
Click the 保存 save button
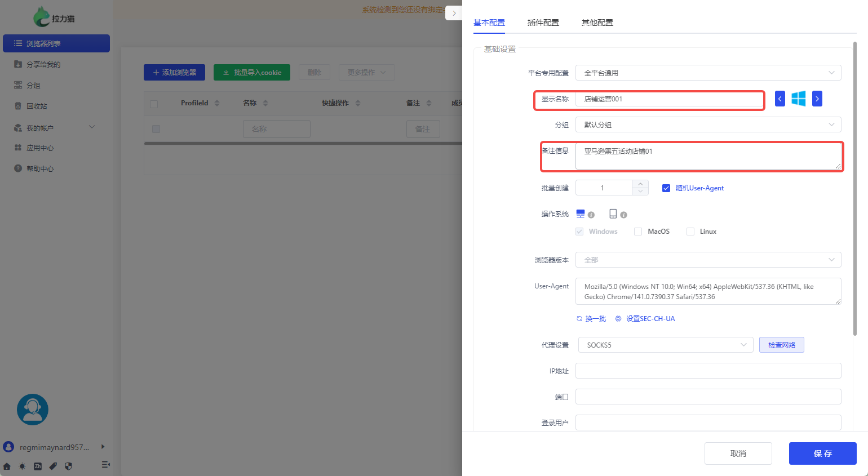pos(822,453)
